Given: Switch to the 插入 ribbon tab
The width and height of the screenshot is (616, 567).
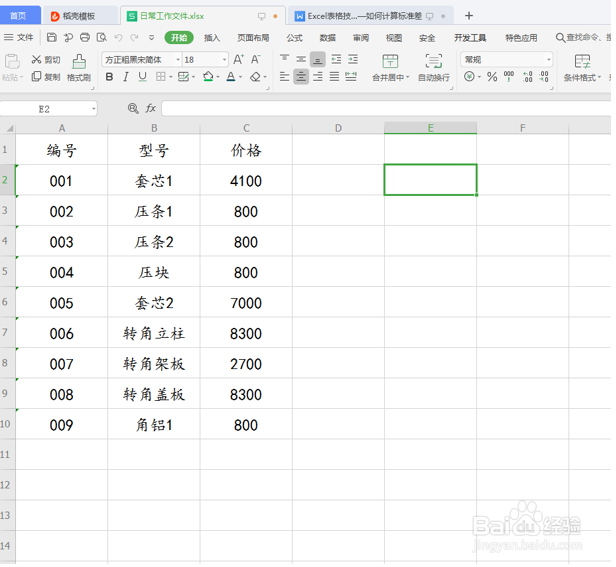Looking at the screenshot, I should 212,38.
